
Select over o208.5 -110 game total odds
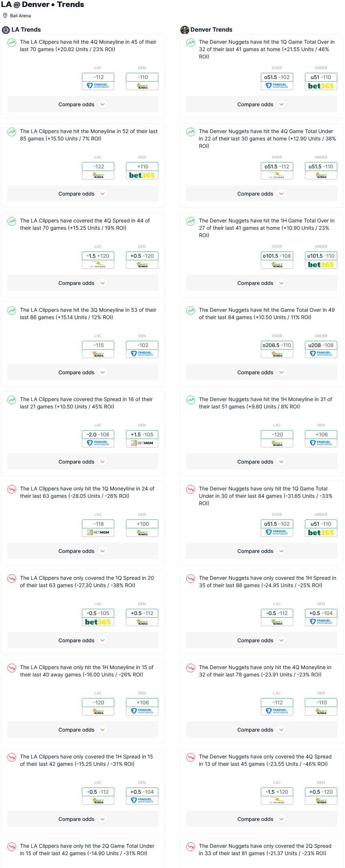coord(277,345)
